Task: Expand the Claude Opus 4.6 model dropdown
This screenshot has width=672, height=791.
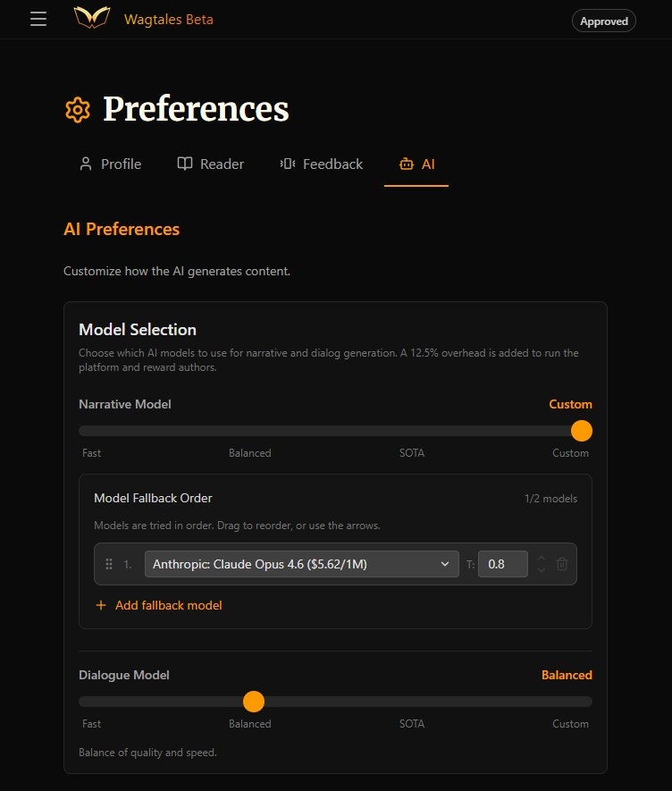Action: (x=301, y=564)
